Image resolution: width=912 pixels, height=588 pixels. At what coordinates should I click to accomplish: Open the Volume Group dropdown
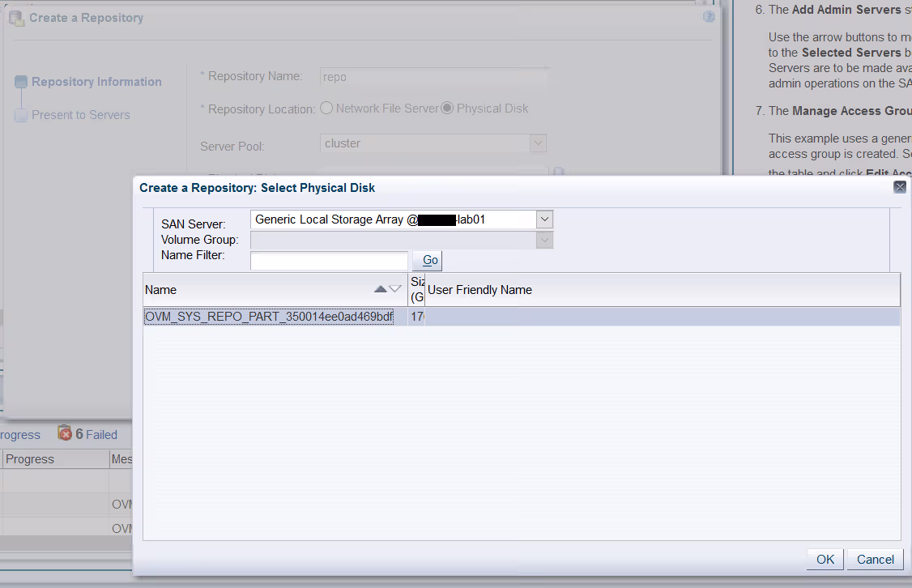point(544,240)
